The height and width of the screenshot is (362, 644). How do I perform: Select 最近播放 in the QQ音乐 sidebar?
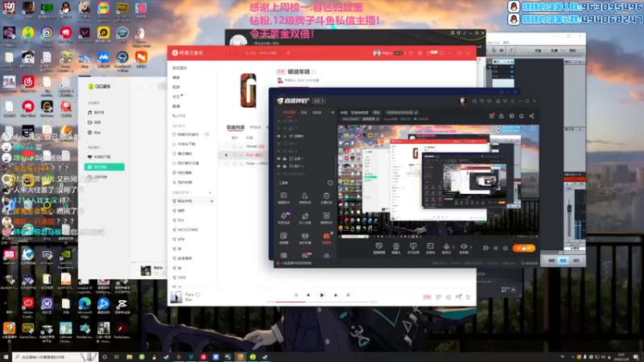105,167
